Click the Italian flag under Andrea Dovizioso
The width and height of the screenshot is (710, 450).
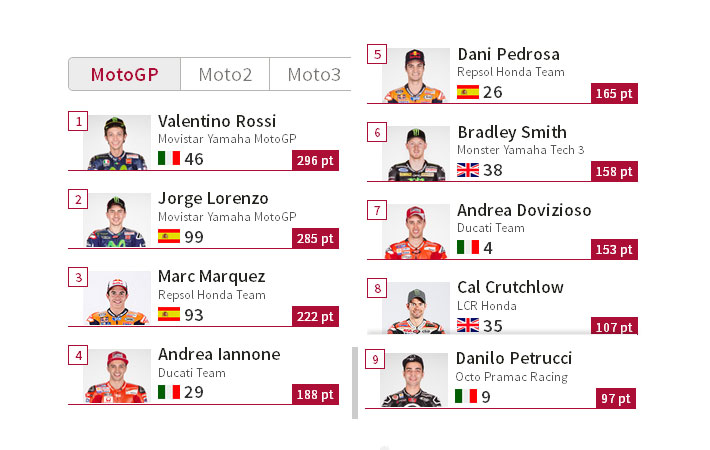[468, 247]
